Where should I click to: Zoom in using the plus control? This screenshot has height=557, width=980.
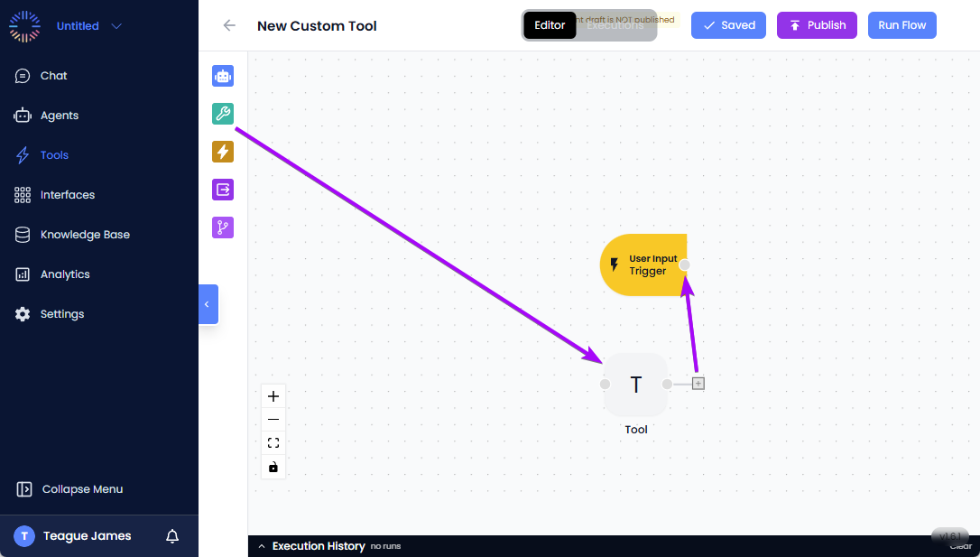(273, 395)
